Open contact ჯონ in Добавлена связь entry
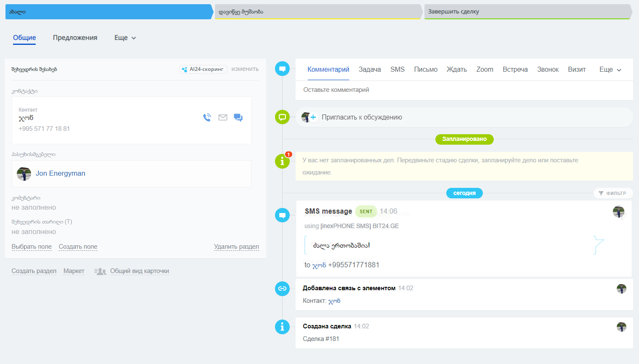This screenshot has height=364, width=639. tap(334, 301)
